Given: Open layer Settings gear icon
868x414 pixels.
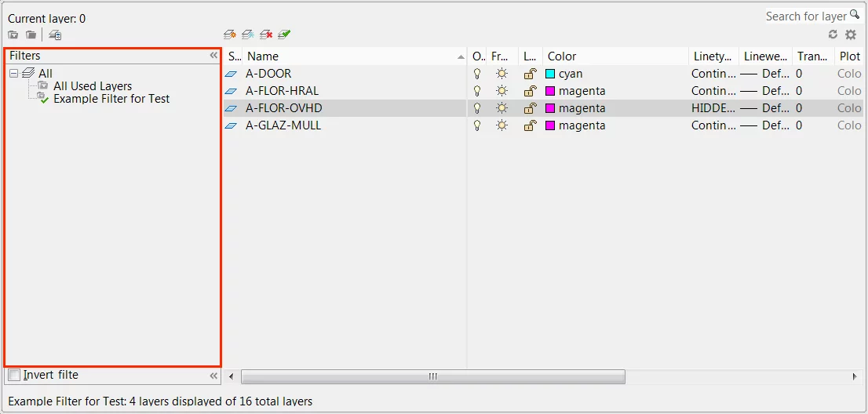Looking at the screenshot, I should [x=851, y=34].
